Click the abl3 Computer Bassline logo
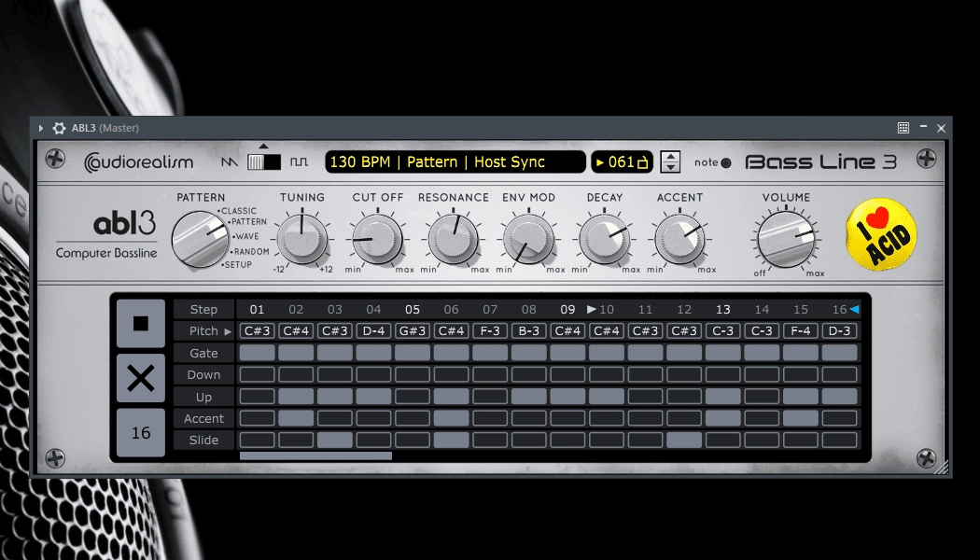Image resolution: width=980 pixels, height=560 pixels. 106,236
